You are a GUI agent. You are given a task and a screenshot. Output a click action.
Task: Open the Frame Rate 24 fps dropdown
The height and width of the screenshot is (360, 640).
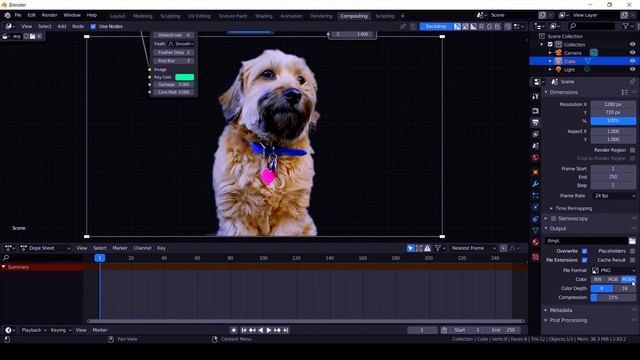pyautogui.click(x=614, y=196)
